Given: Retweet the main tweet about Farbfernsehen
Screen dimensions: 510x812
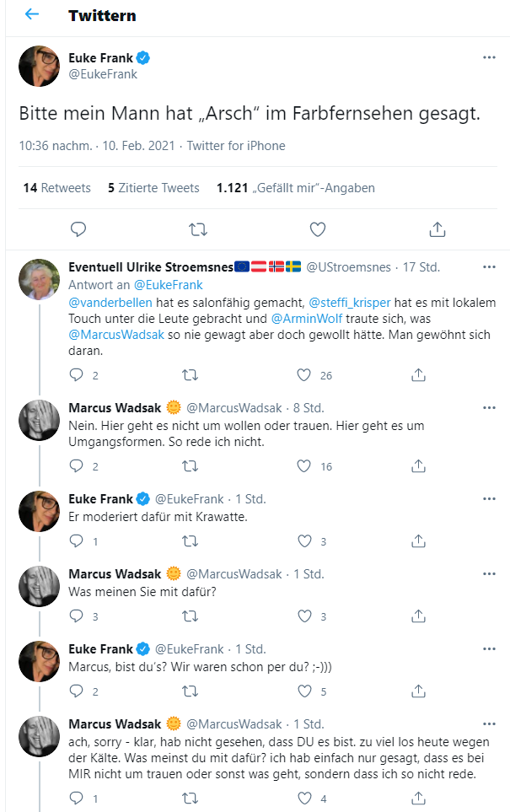Looking at the screenshot, I should click(x=198, y=229).
